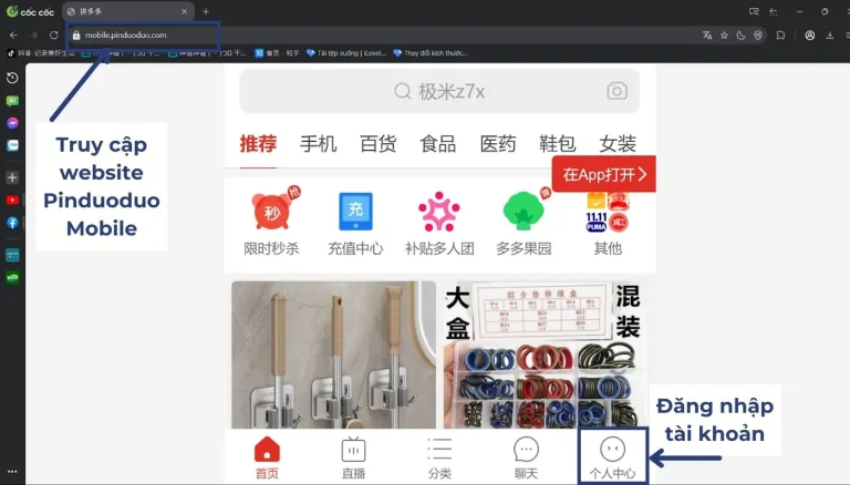Open the downloads icon in toolbar

[x=829, y=35]
